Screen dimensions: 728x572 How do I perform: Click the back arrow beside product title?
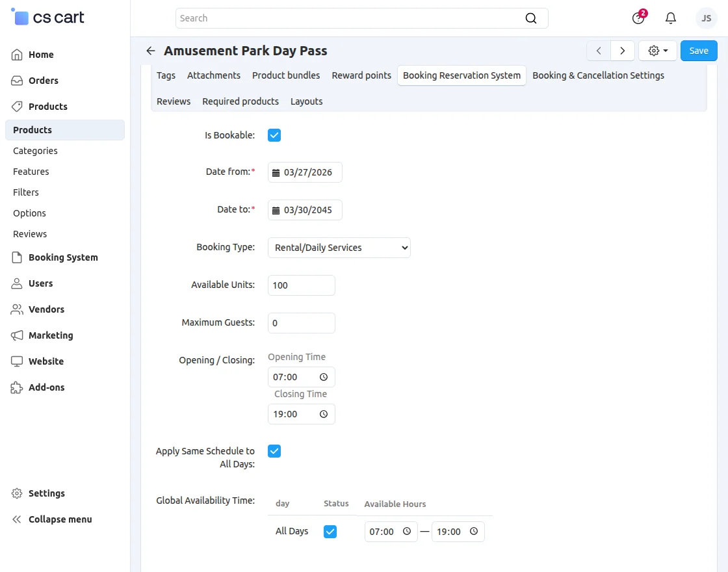pyautogui.click(x=151, y=51)
